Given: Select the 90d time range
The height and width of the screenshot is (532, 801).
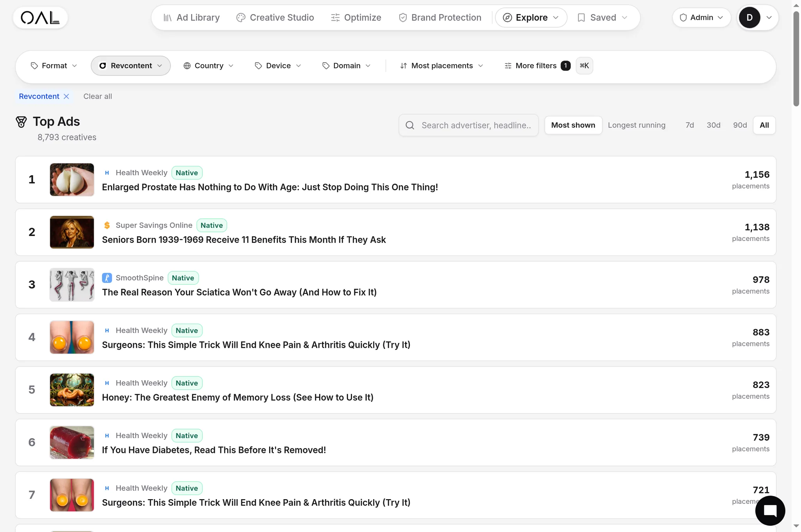Looking at the screenshot, I should tap(740, 125).
